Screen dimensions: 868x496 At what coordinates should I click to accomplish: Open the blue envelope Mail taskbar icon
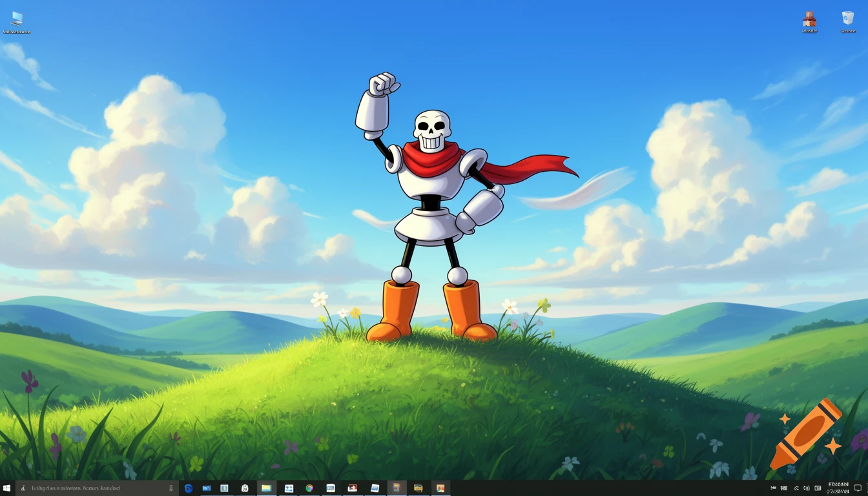207,488
